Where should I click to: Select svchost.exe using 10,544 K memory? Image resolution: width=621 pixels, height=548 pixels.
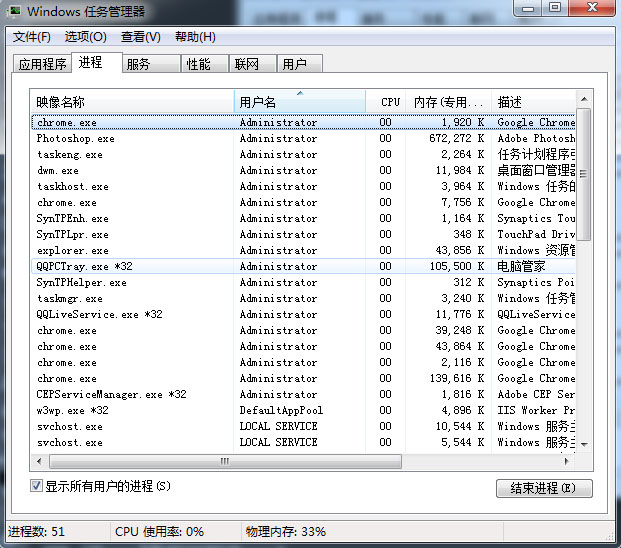[303, 426]
